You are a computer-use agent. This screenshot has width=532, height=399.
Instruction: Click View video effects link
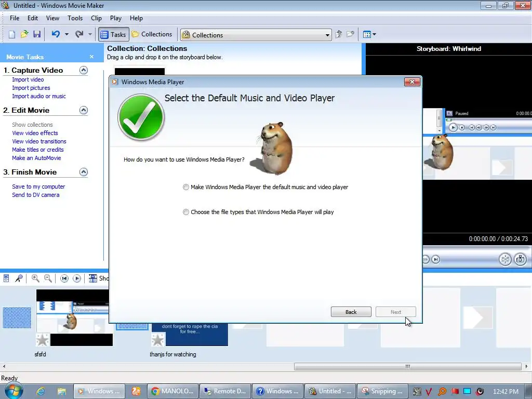pos(35,133)
